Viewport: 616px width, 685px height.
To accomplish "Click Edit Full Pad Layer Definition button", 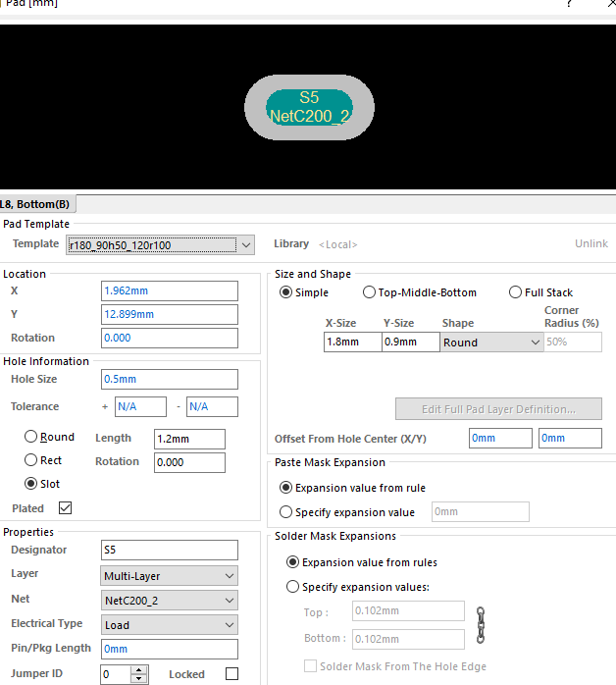I will click(x=498, y=409).
